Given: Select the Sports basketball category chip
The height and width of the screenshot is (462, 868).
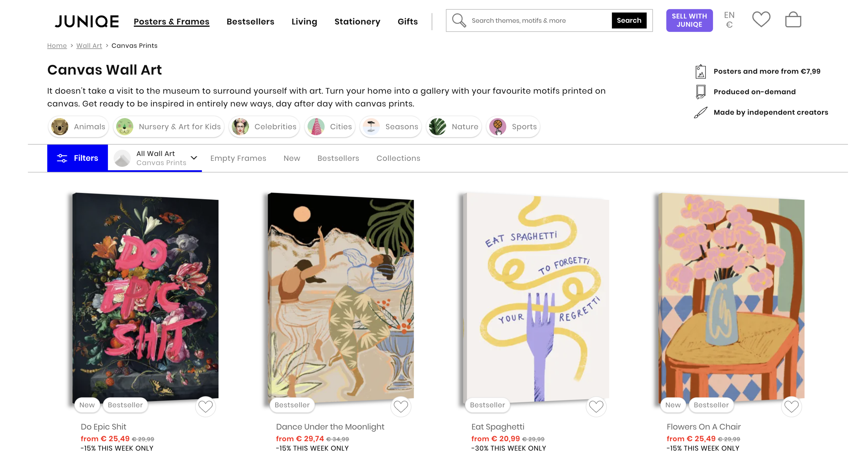Looking at the screenshot, I should [513, 127].
